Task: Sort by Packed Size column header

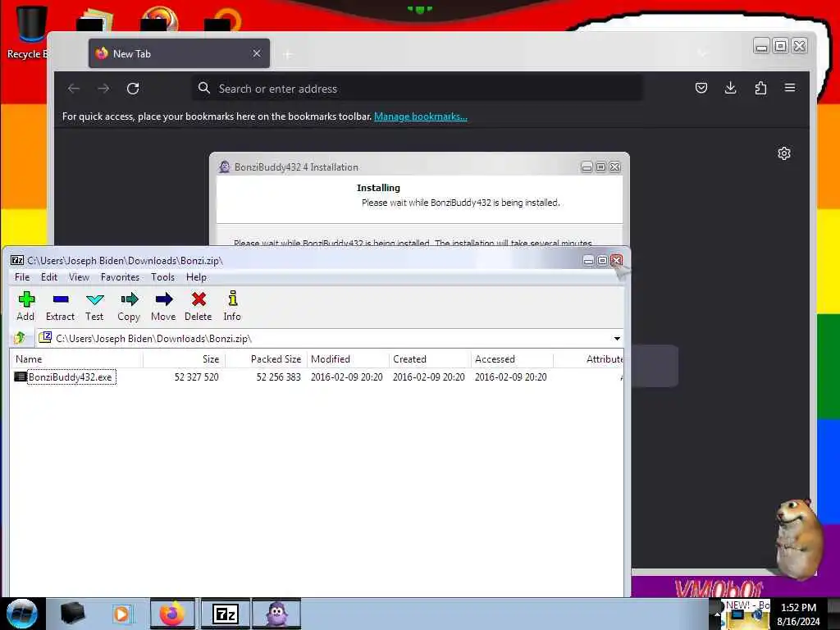Action: pos(267,359)
